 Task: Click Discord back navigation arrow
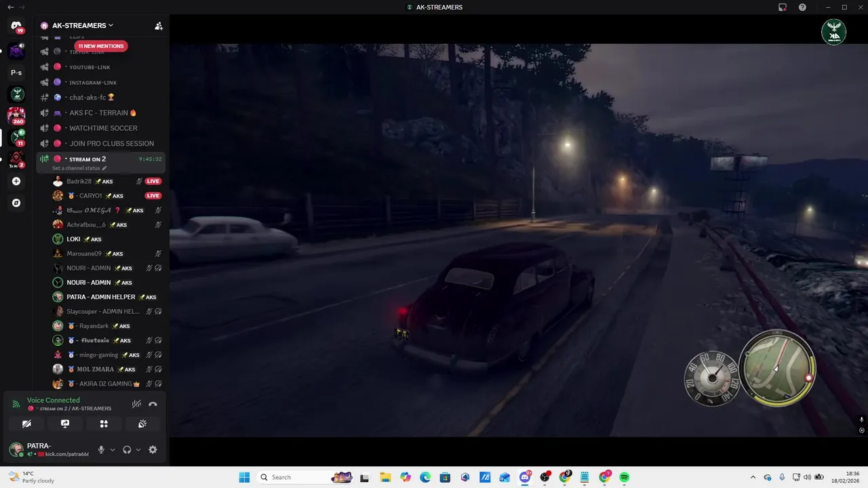[10, 7]
